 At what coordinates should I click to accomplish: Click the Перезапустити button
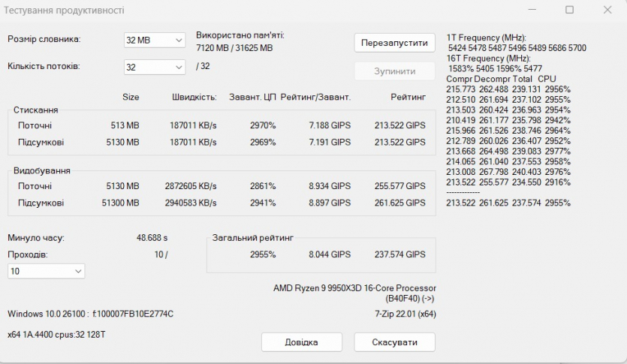point(394,42)
